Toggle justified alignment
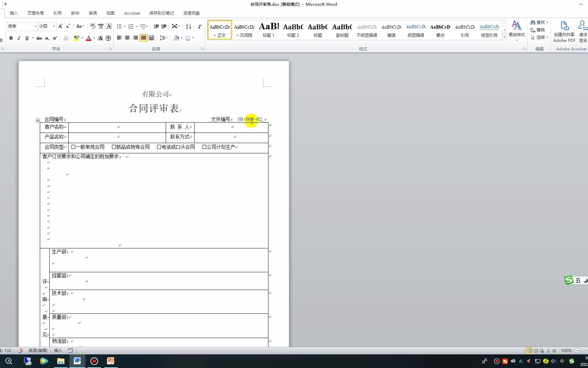Viewport: 588px width, 368px height. click(144, 38)
